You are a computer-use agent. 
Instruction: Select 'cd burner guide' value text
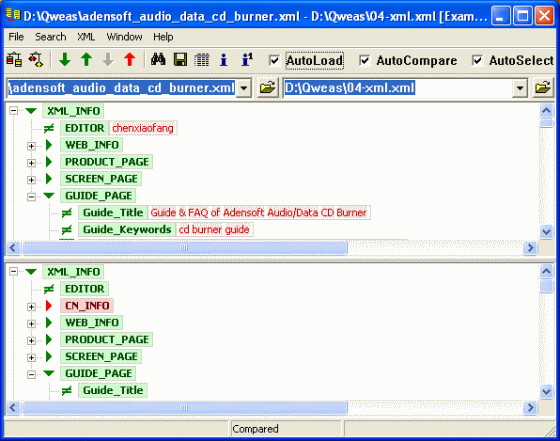[214, 230]
